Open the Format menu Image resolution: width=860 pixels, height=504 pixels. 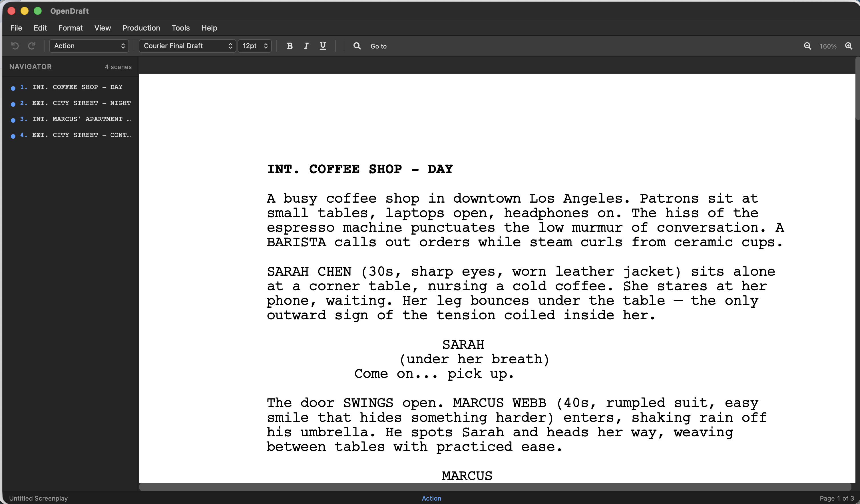point(70,28)
